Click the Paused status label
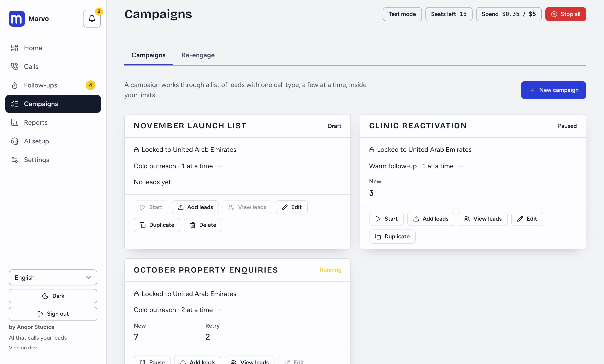Screen dimensions: 604x364 tap(567, 126)
